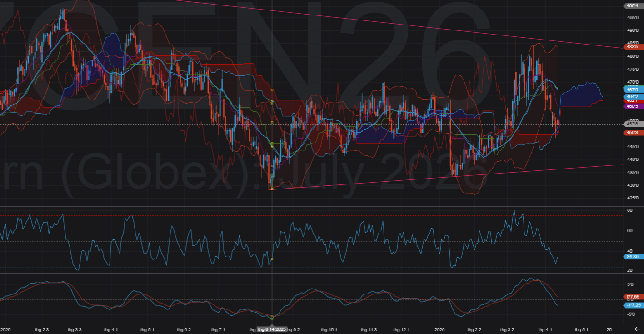
Task: Click the 'thg 10 1' date on time axis
Action: [x=329, y=329]
